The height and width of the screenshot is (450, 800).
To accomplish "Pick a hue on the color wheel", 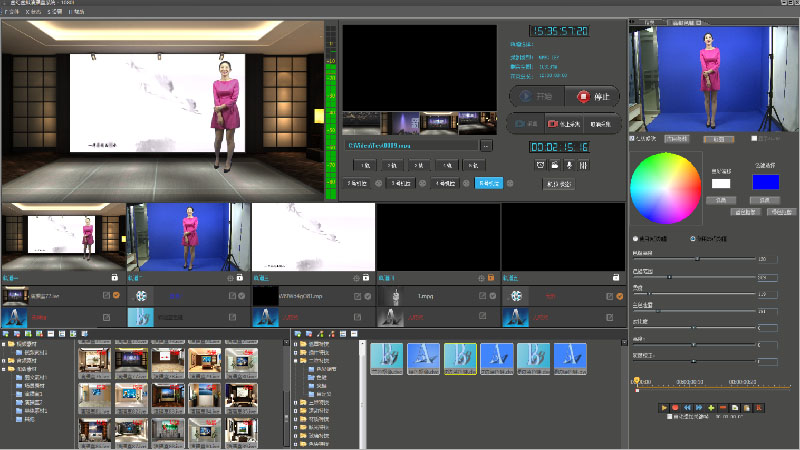I will 665,188.
